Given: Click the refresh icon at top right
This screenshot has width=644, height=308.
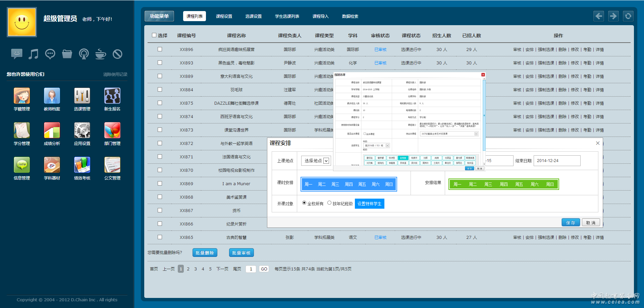Looking at the screenshot, I should [x=628, y=16].
